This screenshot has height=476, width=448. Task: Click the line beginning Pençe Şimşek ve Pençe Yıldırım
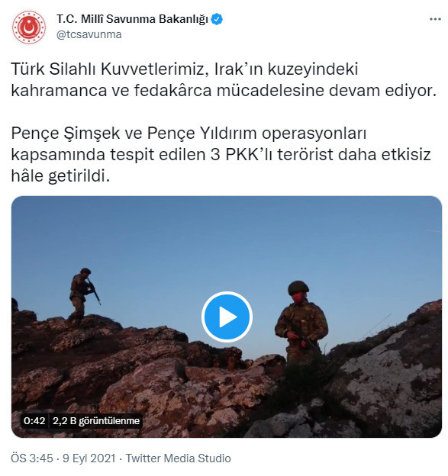click(189, 133)
